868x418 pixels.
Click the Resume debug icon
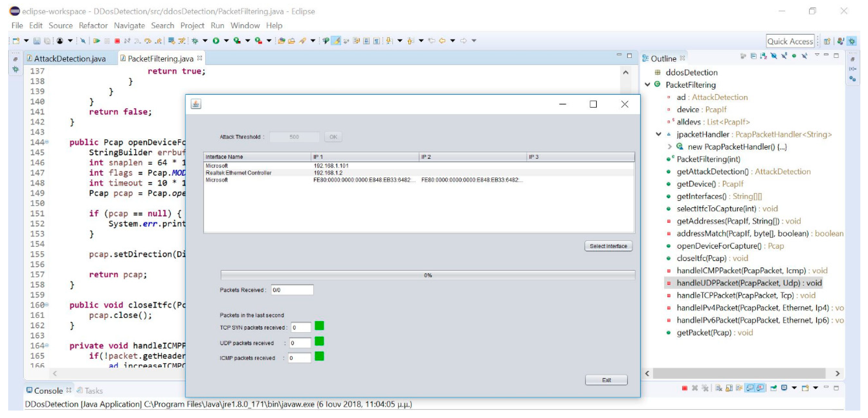tap(97, 41)
